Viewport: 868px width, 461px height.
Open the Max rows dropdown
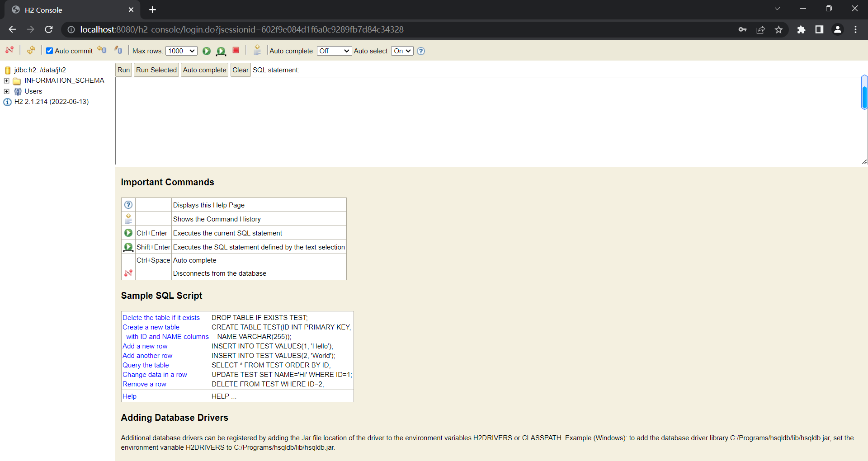[181, 51]
